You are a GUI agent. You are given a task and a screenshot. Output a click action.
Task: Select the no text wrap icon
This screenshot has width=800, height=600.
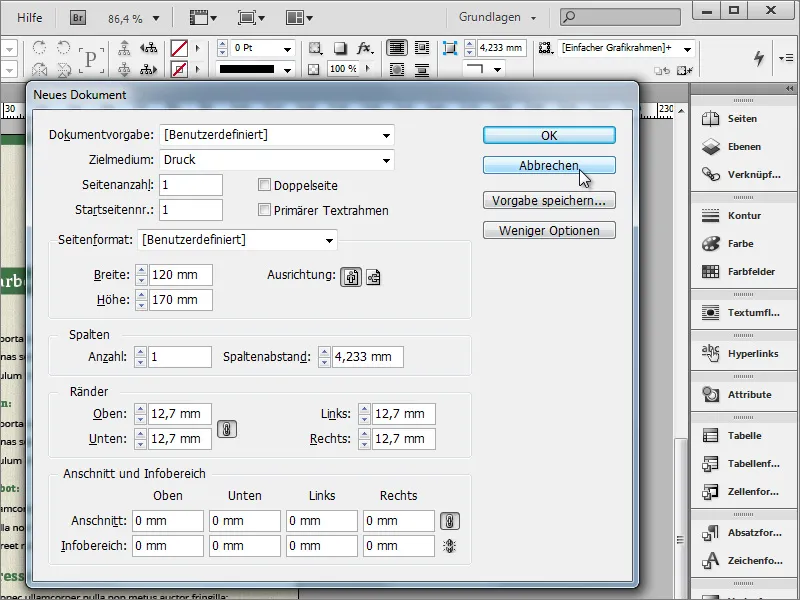(396, 48)
